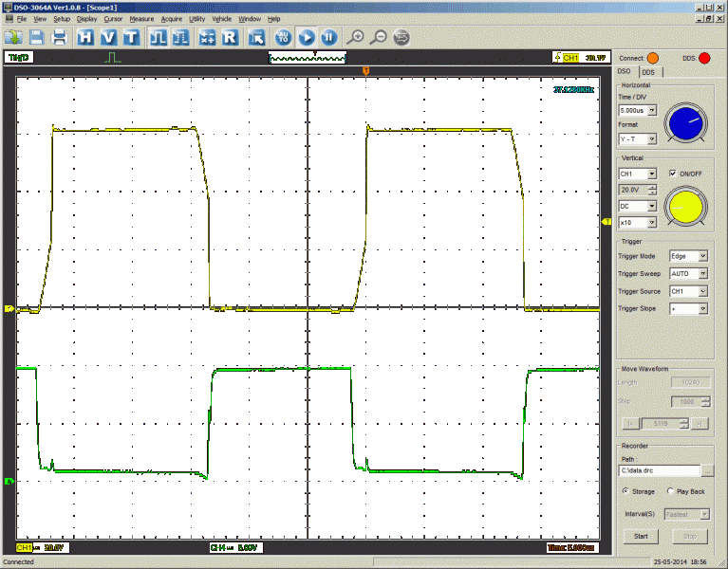Click the Save floppy disk icon
728x569 pixels.
point(37,37)
